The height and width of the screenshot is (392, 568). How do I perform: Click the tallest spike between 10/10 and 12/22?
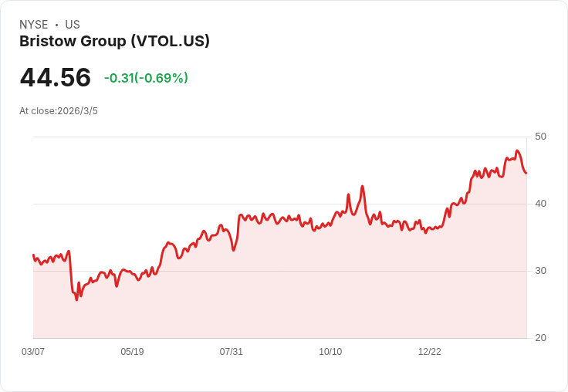coord(362,186)
